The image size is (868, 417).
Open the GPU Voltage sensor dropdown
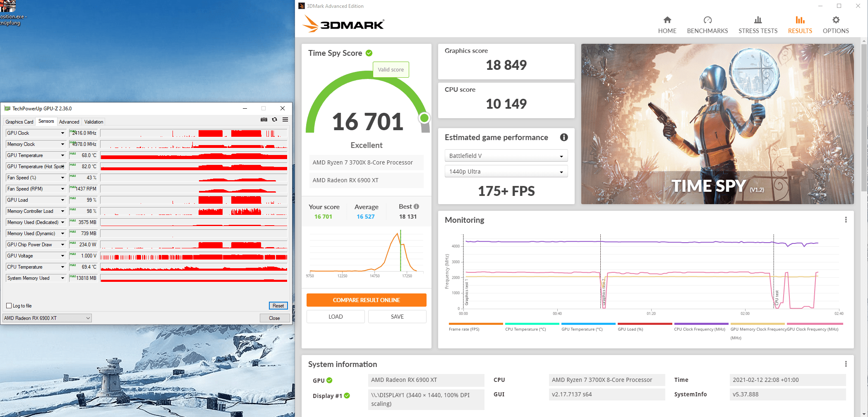click(x=62, y=256)
